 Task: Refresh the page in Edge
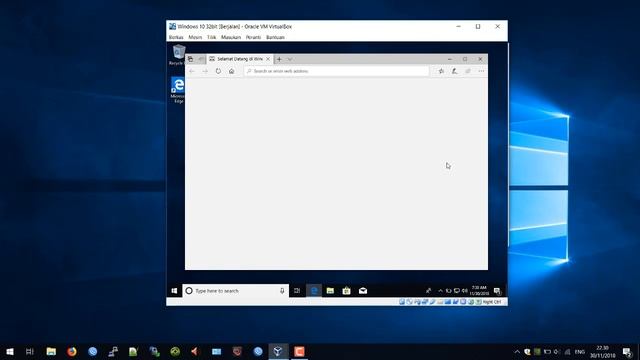pyautogui.click(x=218, y=71)
